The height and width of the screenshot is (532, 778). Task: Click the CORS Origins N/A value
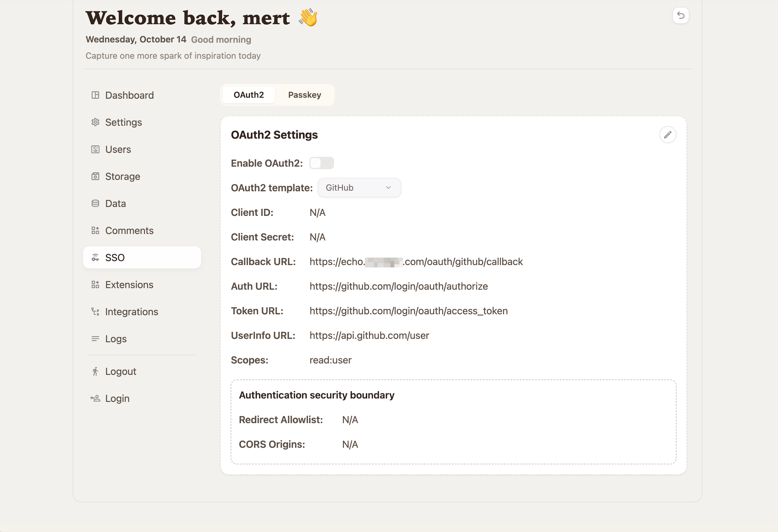tap(350, 444)
